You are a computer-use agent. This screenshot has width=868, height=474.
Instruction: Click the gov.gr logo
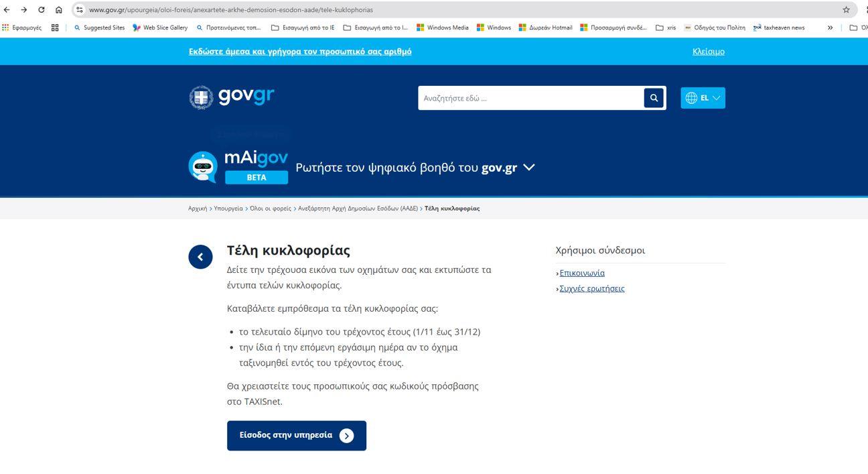coord(232,97)
